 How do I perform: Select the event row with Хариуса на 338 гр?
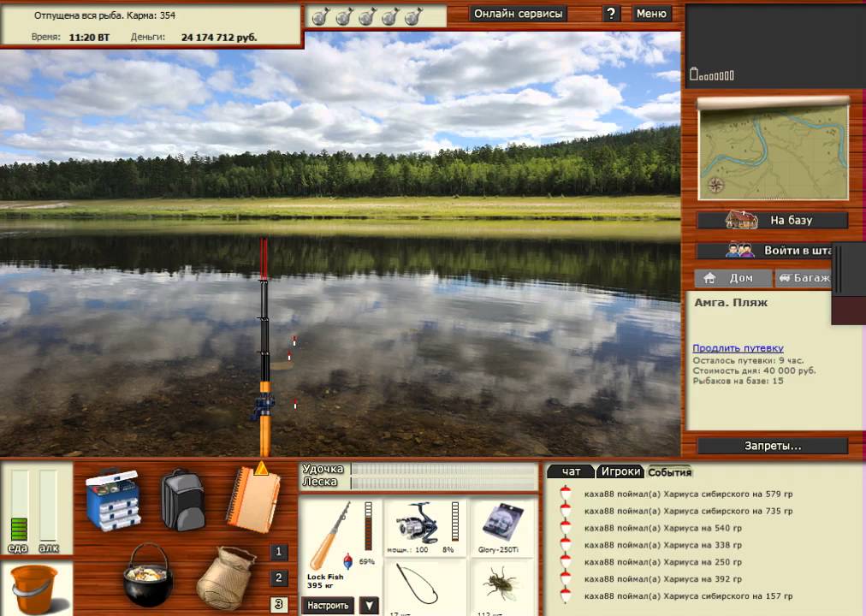663,545
